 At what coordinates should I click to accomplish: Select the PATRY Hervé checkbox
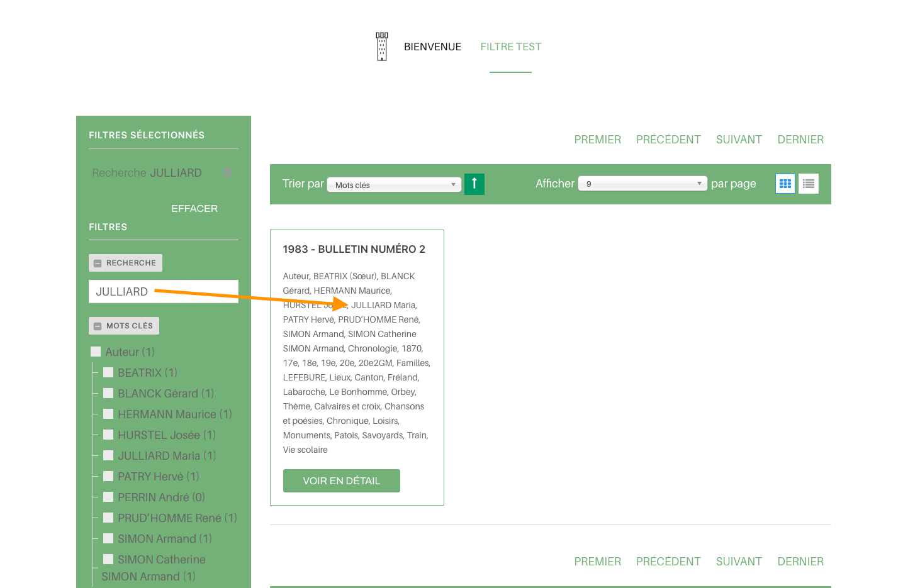point(108,476)
